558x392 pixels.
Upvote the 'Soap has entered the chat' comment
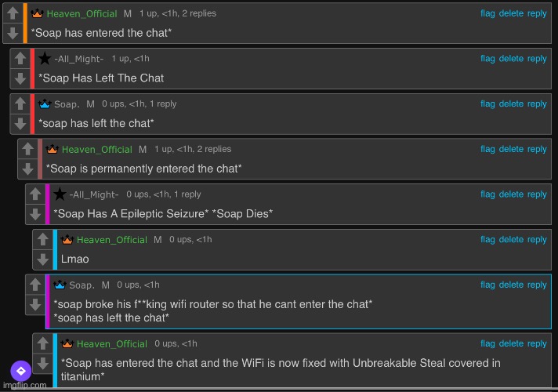13,13
